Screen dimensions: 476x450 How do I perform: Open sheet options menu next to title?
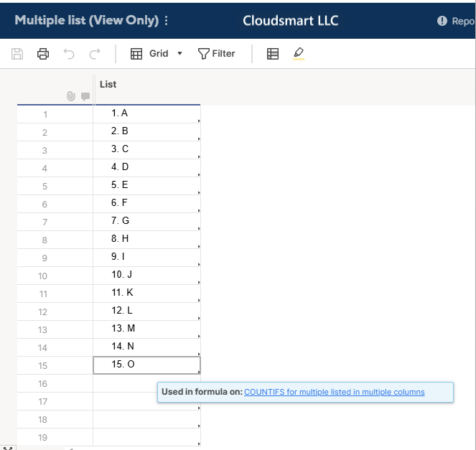166,20
